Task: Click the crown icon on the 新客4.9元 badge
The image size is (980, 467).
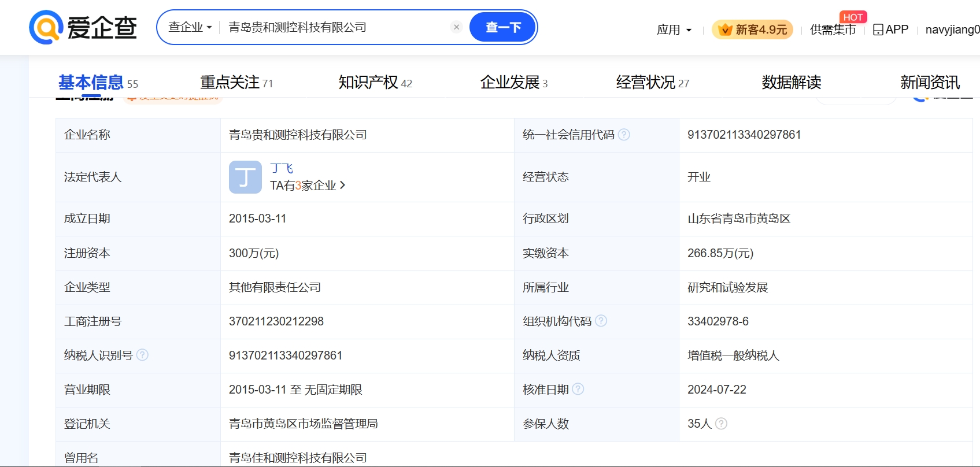Action: tap(725, 29)
